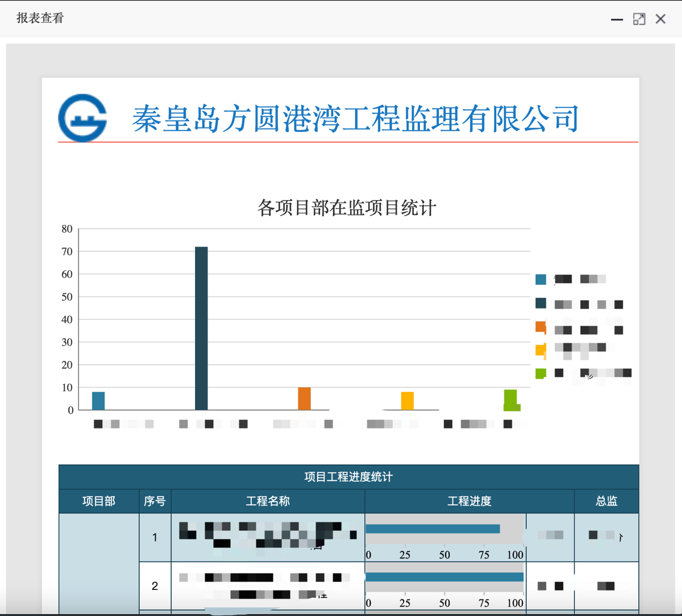Click the 工程进度 column header
The height and width of the screenshot is (616, 682).
click(469, 501)
